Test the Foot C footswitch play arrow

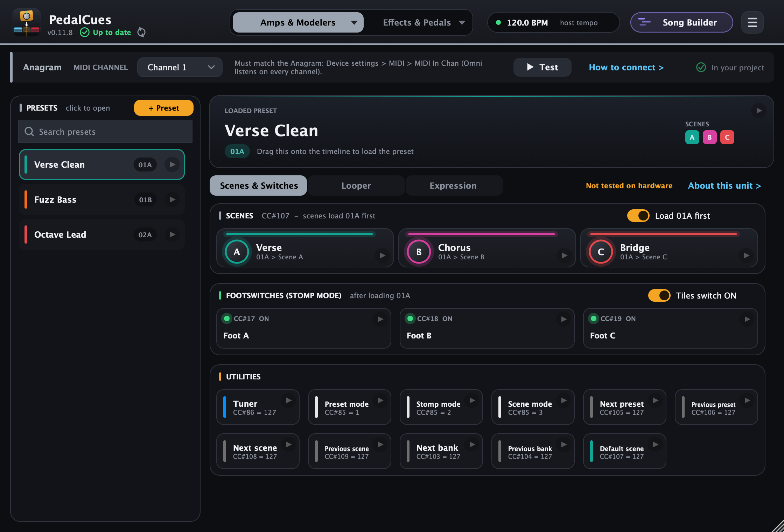[x=747, y=319]
